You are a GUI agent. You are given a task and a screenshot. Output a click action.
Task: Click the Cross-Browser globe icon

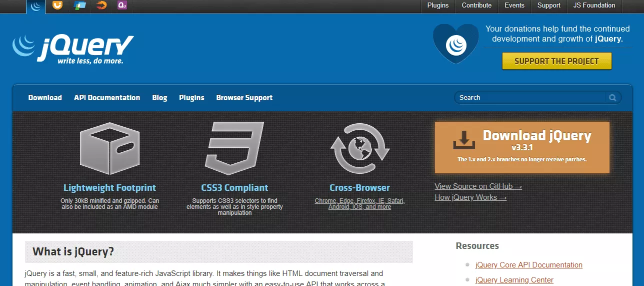pyautogui.click(x=359, y=148)
